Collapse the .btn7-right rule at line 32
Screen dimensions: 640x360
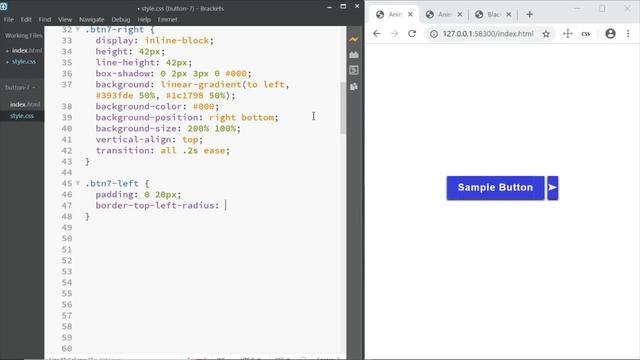click(78, 29)
